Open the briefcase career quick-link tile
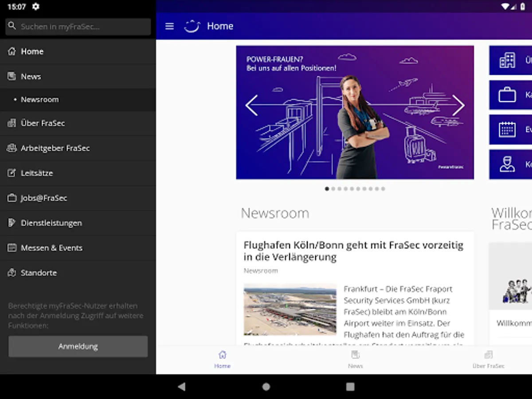This screenshot has width=532, height=399. [x=510, y=95]
